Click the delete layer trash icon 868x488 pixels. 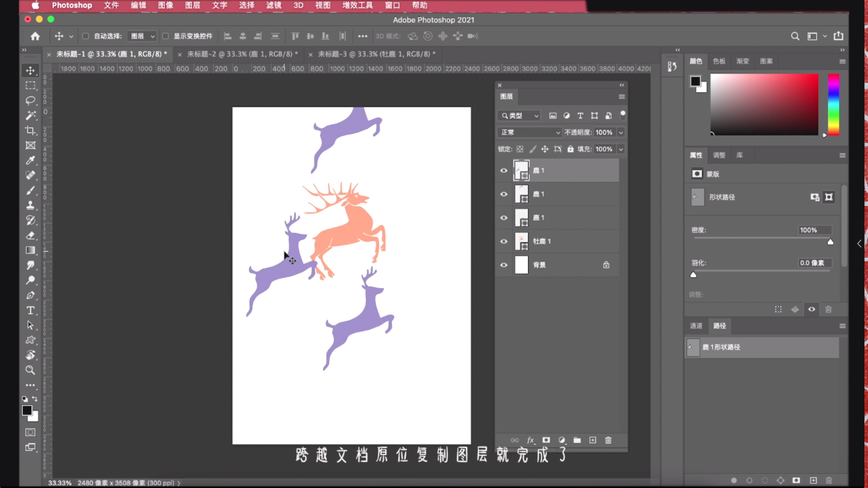click(608, 440)
